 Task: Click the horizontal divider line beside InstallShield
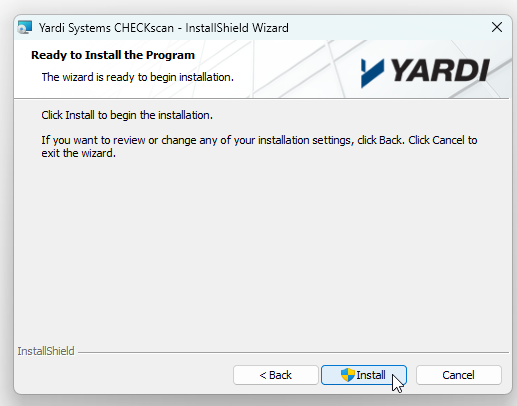click(x=293, y=352)
